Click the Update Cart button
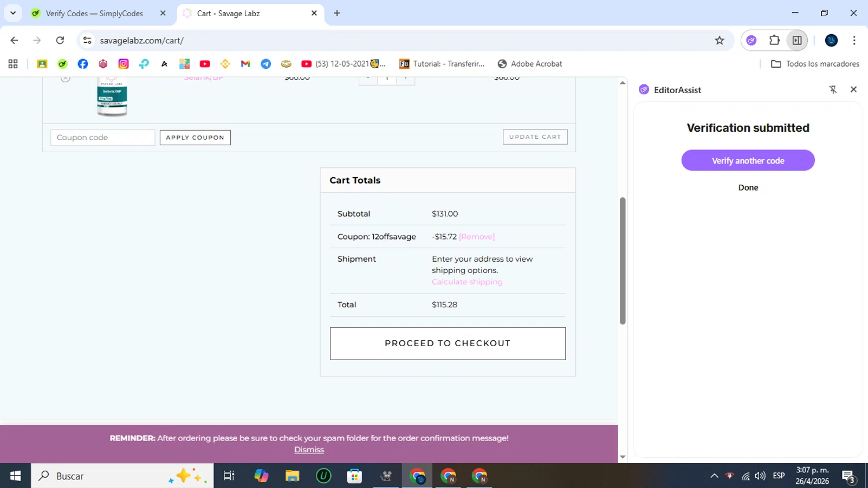868x488 pixels. (535, 137)
